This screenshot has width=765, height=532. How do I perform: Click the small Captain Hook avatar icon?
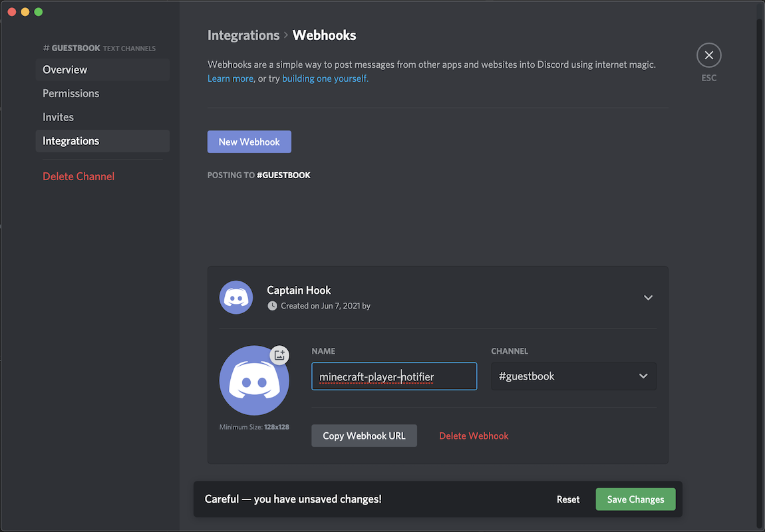[x=235, y=297]
